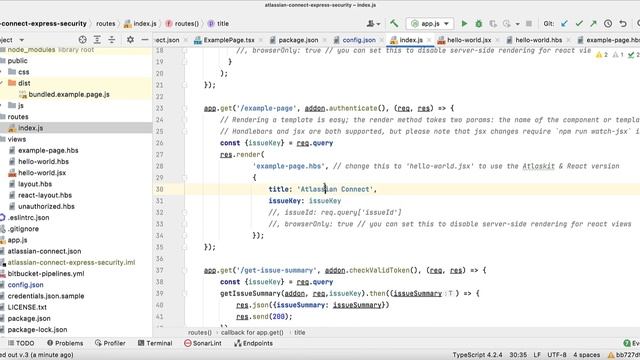The height and width of the screenshot is (360, 640).
Task: Push commits with Git arrow icon
Action: click(593, 24)
